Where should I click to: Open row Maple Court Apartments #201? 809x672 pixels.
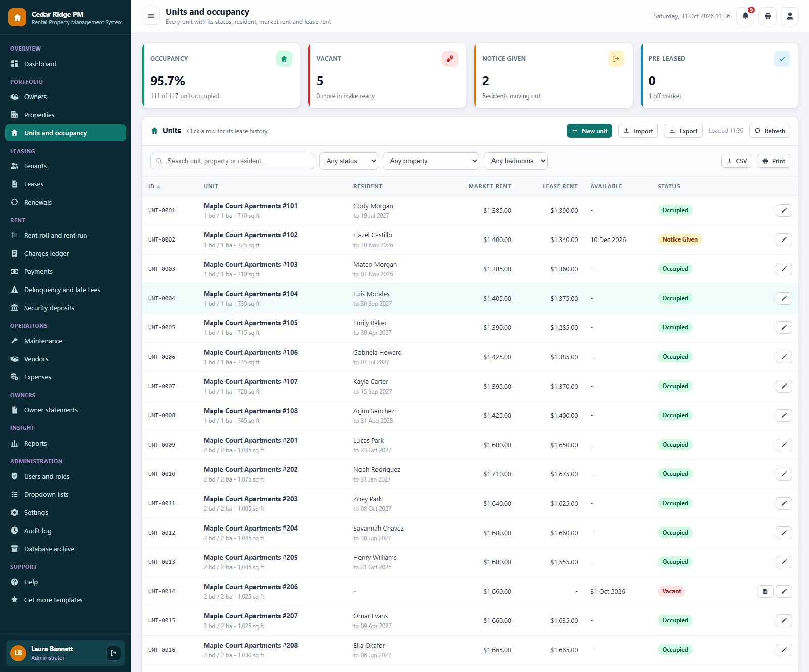click(x=470, y=445)
